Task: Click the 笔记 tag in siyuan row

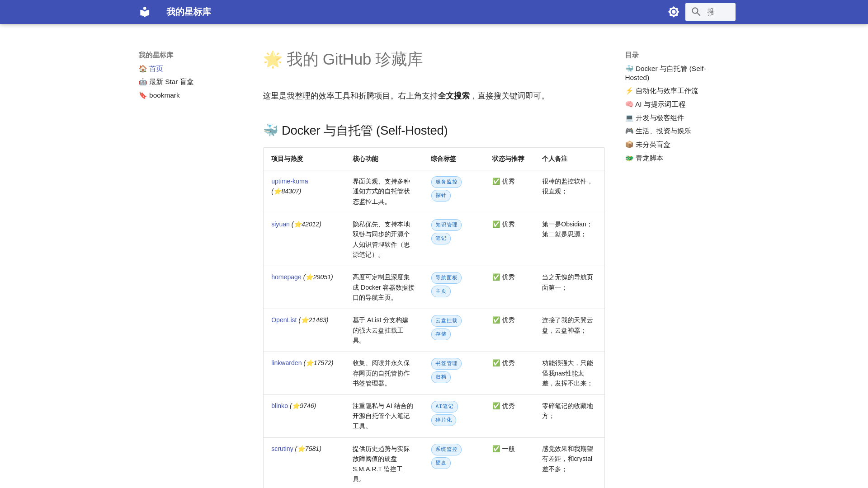Action: coord(441,239)
